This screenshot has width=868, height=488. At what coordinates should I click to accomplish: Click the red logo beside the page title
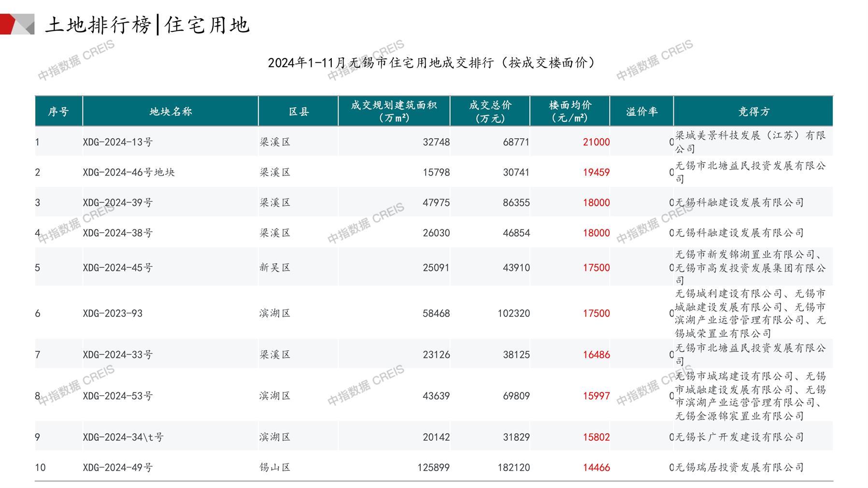[17, 24]
